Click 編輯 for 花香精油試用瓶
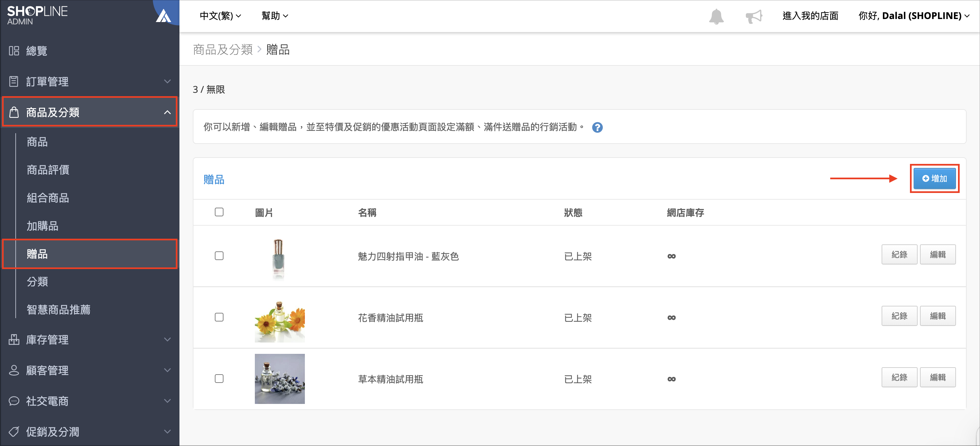The height and width of the screenshot is (446, 980). [937, 316]
